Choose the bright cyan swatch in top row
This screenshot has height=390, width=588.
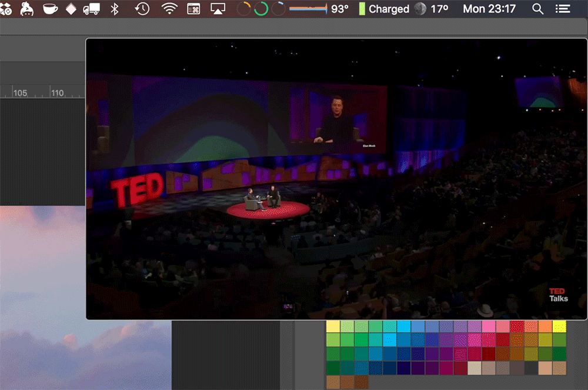tap(404, 326)
